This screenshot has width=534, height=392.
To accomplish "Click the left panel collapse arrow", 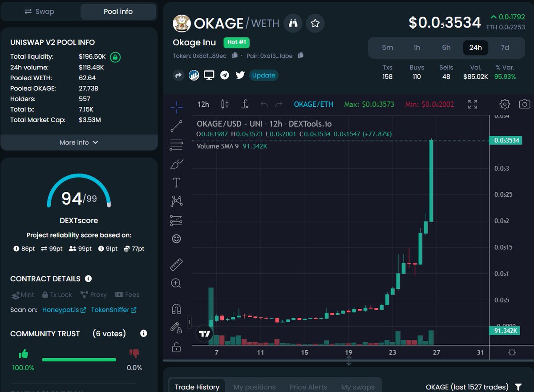I will pyautogui.click(x=189, y=321).
